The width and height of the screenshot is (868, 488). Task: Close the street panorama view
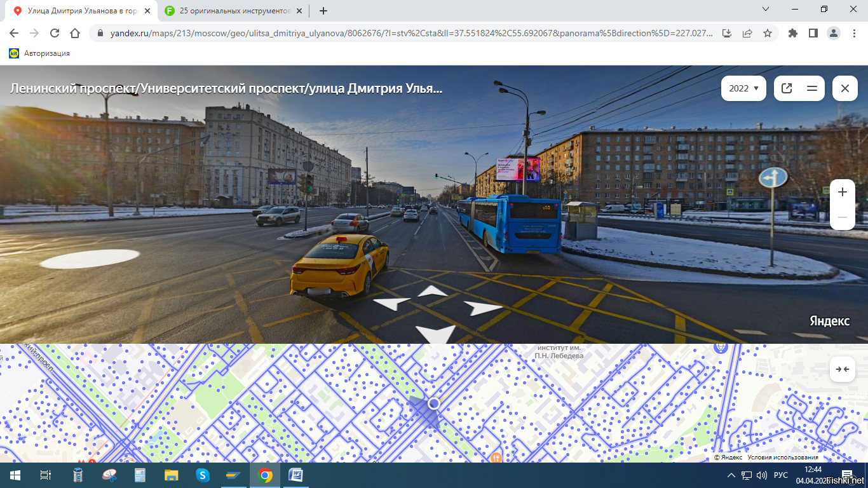(845, 88)
